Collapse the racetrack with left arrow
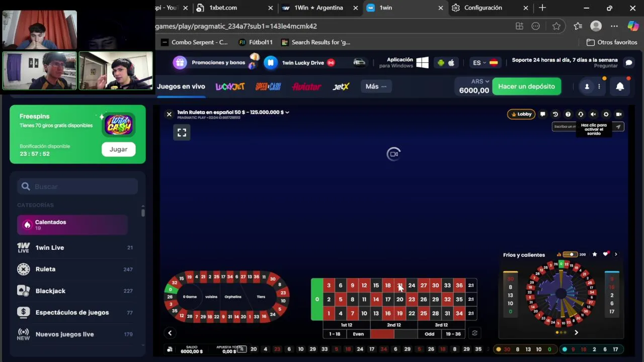The height and width of the screenshot is (362, 644). coord(170,333)
